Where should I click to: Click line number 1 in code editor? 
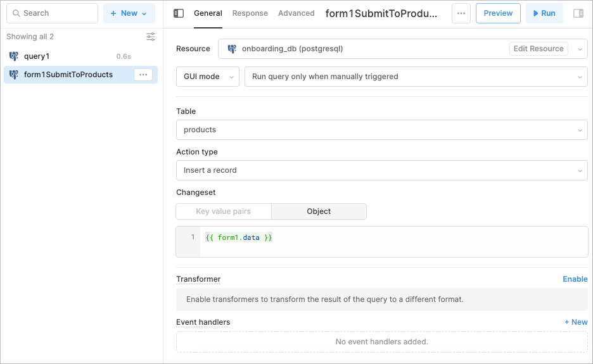[x=193, y=237]
